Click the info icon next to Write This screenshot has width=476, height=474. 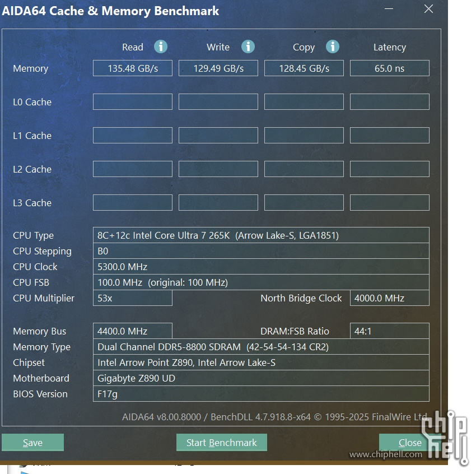tap(248, 47)
